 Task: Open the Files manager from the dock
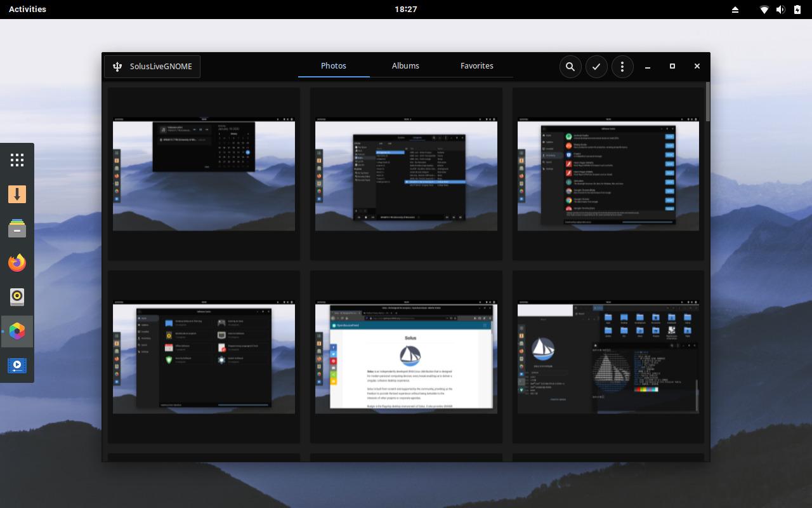(x=17, y=229)
